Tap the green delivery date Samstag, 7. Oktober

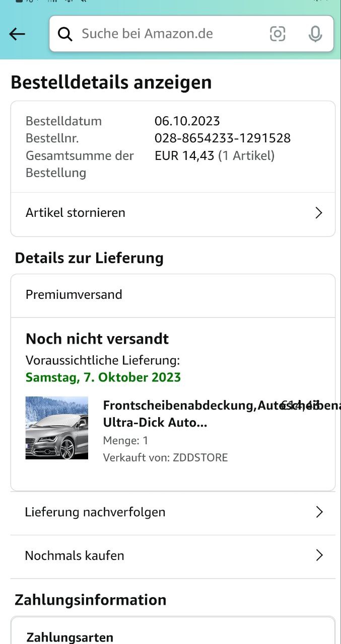tap(103, 377)
